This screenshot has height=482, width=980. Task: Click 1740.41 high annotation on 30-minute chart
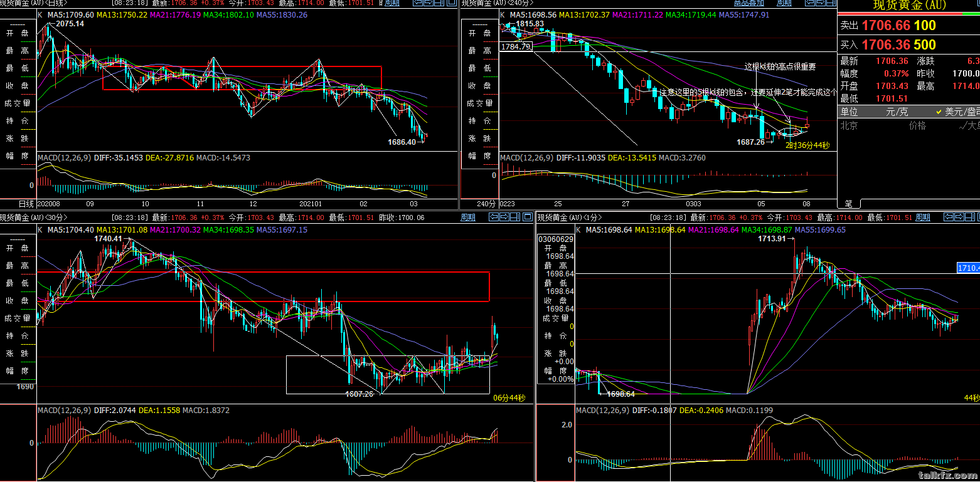point(108,239)
